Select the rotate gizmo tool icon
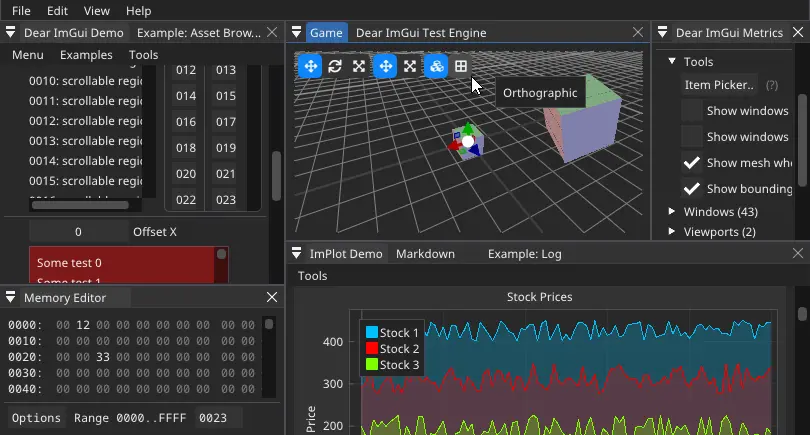This screenshot has width=810, height=435. click(335, 66)
